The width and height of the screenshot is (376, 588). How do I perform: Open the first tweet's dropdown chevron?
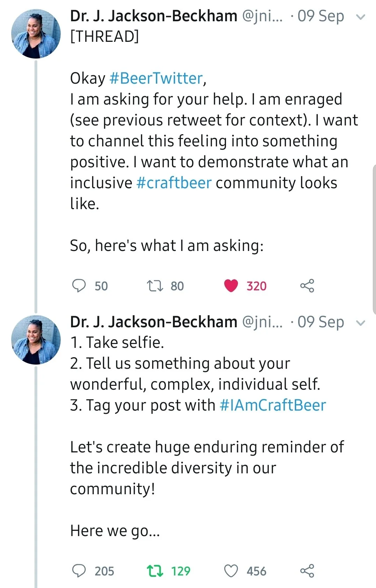361,17
